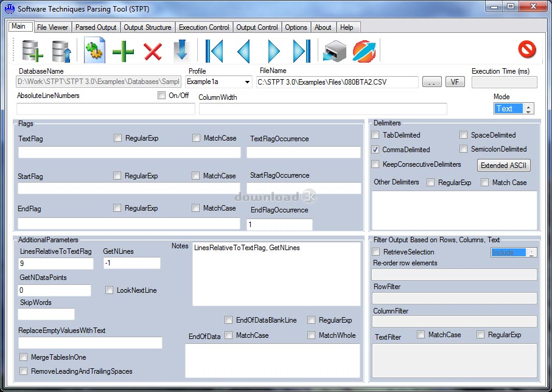Open the Profile dropdown Example1a
This screenshot has width=552, height=392.
(x=218, y=82)
